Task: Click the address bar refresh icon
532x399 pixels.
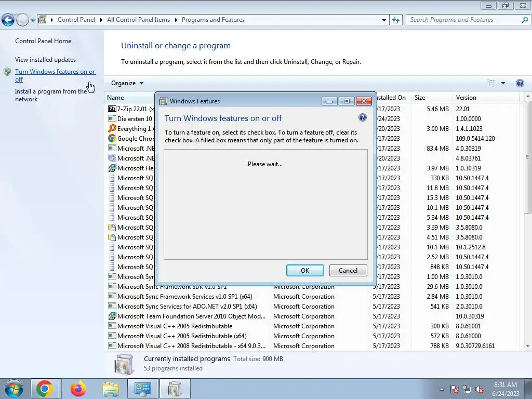Action: 395,20
